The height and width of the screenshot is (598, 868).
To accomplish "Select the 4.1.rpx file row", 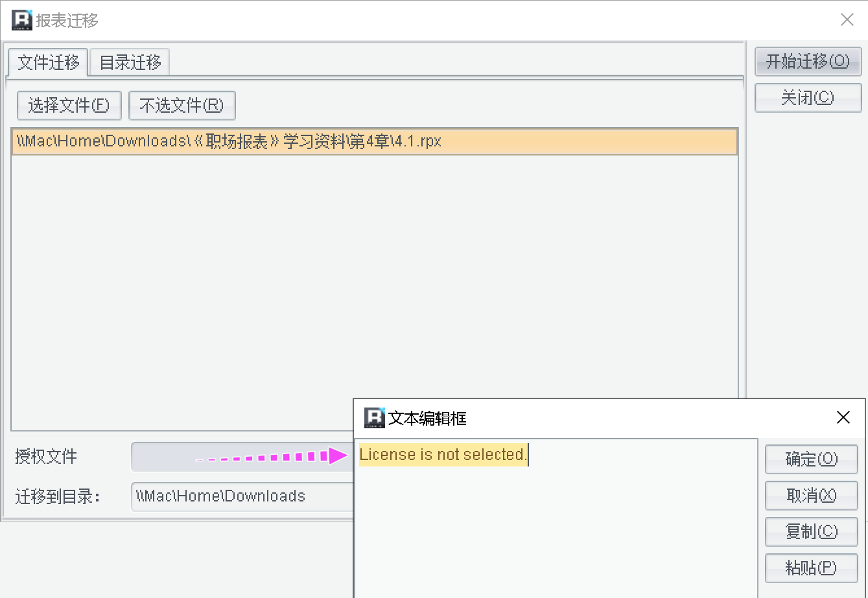I will click(x=375, y=142).
